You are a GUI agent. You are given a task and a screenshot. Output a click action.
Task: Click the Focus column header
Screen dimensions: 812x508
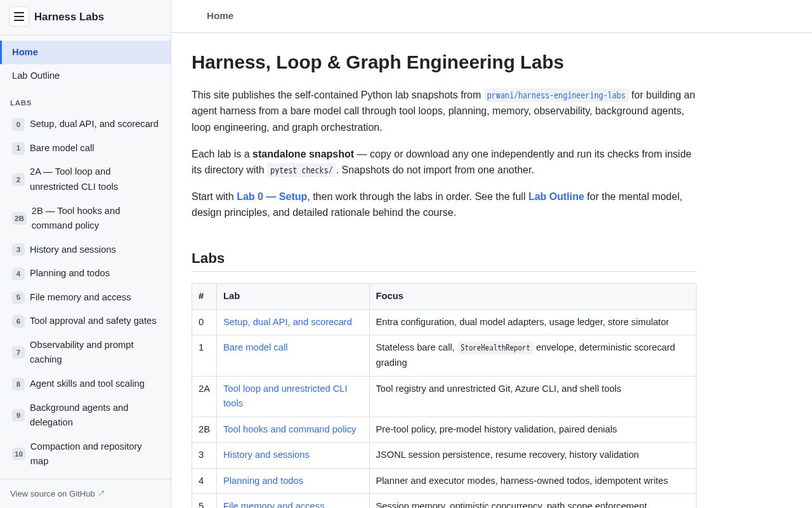pos(532,297)
